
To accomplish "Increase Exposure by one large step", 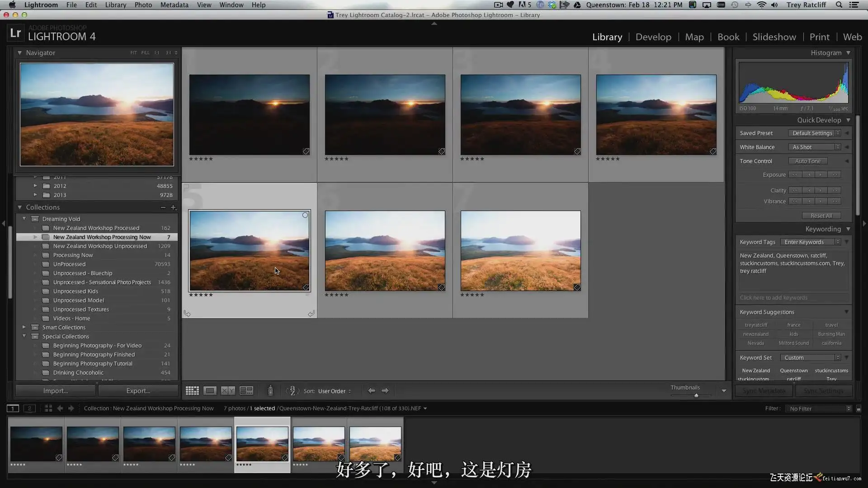I will [x=835, y=175].
